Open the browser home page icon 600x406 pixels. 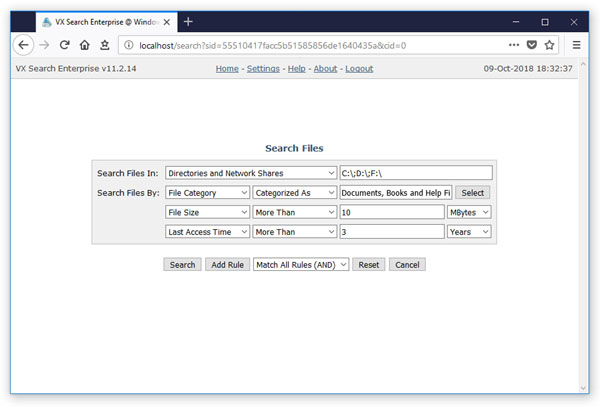coord(85,45)
